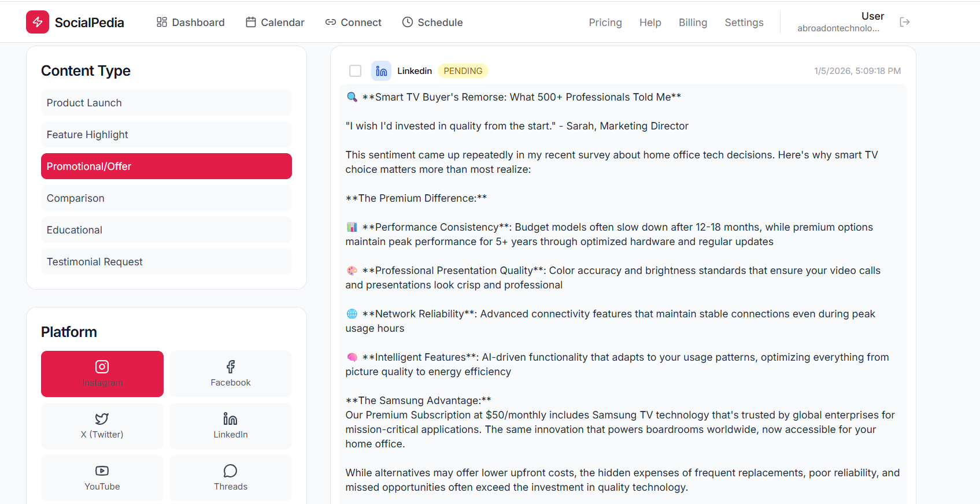Click the post timestamp 1/5/2026, 5:09:18 PM

857,71
